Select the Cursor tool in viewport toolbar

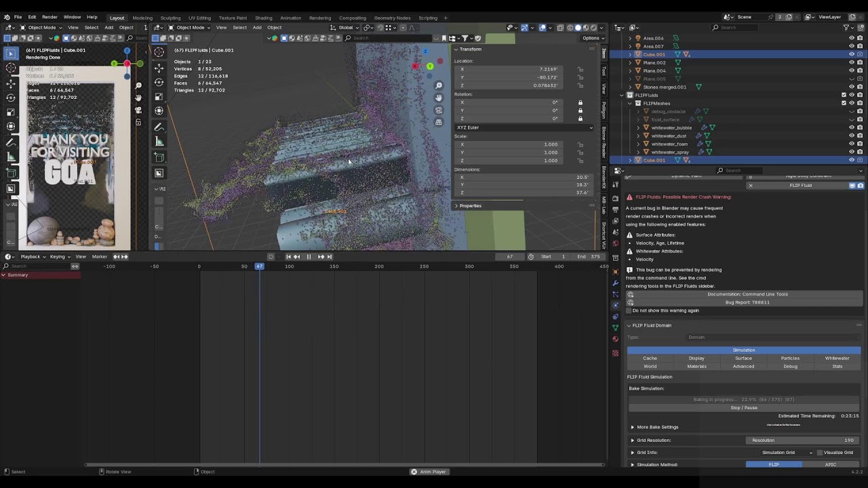(159, 52)
